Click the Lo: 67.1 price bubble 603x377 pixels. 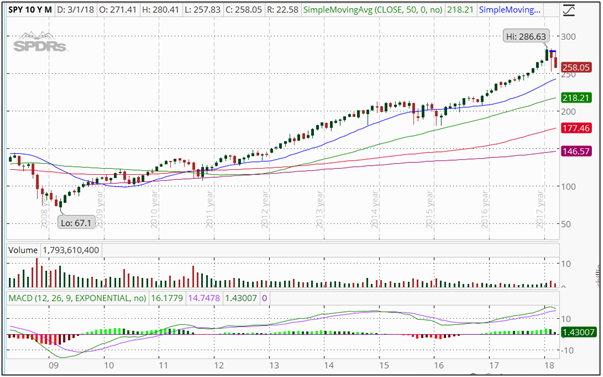pos(77,222)
